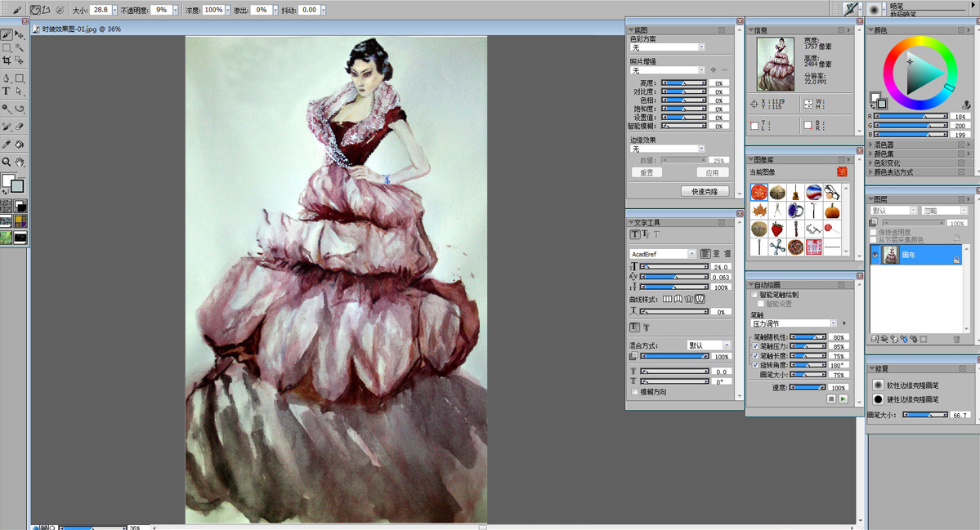Select the Magic Wand tool

(x=20, y=47)
